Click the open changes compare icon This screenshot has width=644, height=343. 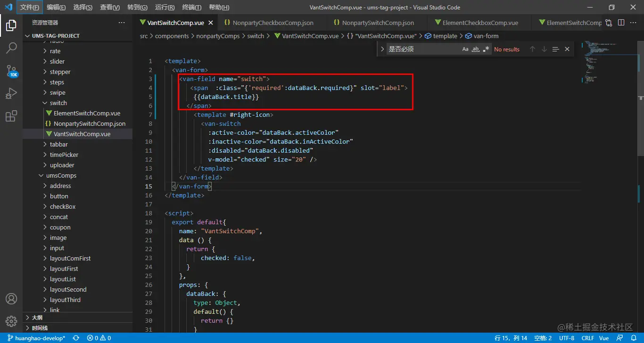click(x=609, y=23)
